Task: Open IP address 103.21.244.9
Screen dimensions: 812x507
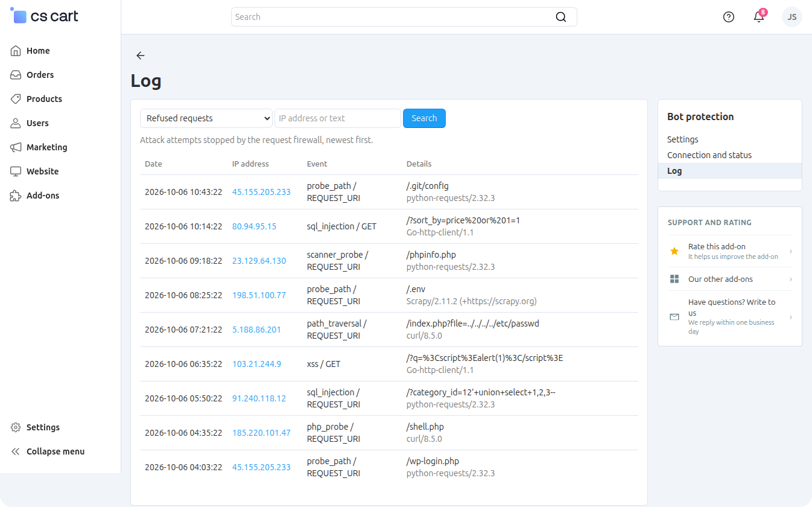Action: pyautogui.click(x=256, y=364)
